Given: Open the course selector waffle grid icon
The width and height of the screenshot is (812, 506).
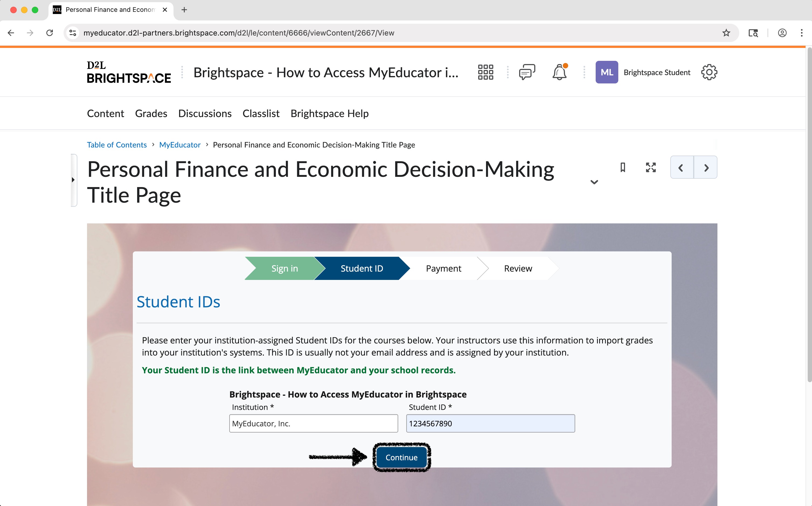Looking at the screenshot, I should pos(485,72).
